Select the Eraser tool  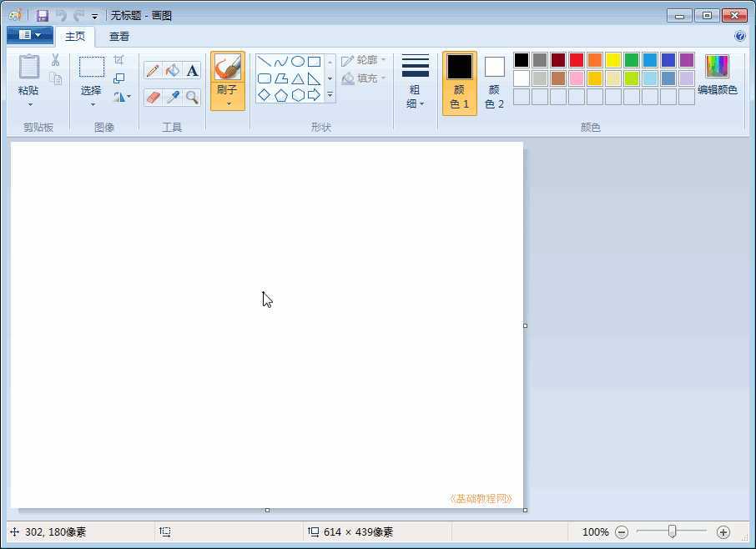click(x=153, y=97)
